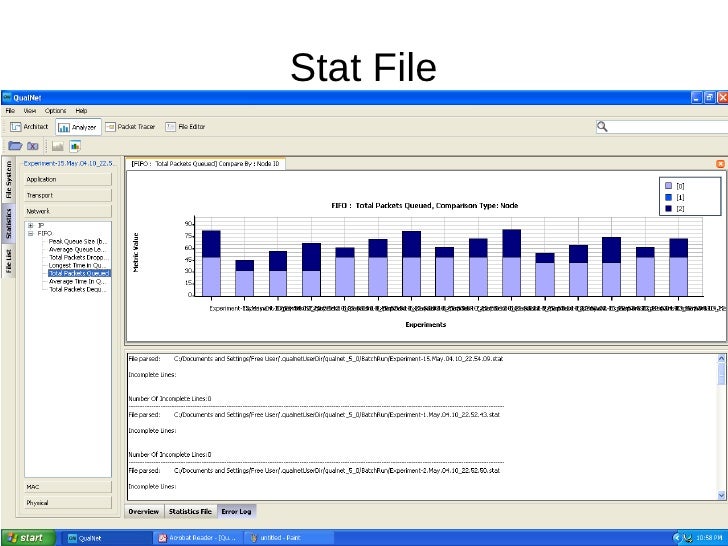
Task: Select Average Queue Length statistic
Action: tap(78, 249)
